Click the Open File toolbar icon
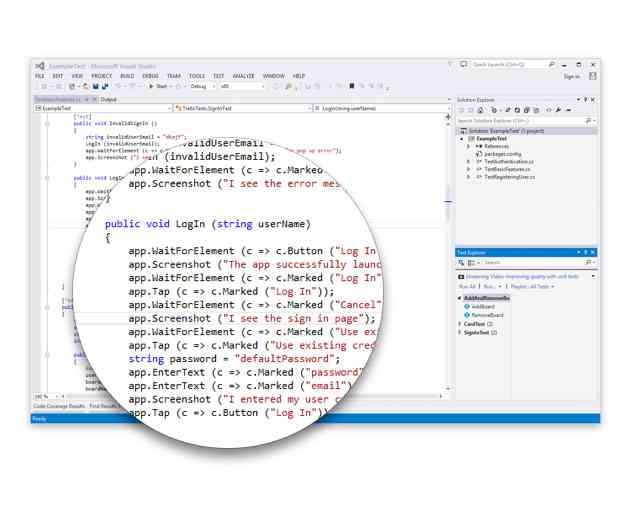This screenshot has height=522, width=631. tap(85, 86)
